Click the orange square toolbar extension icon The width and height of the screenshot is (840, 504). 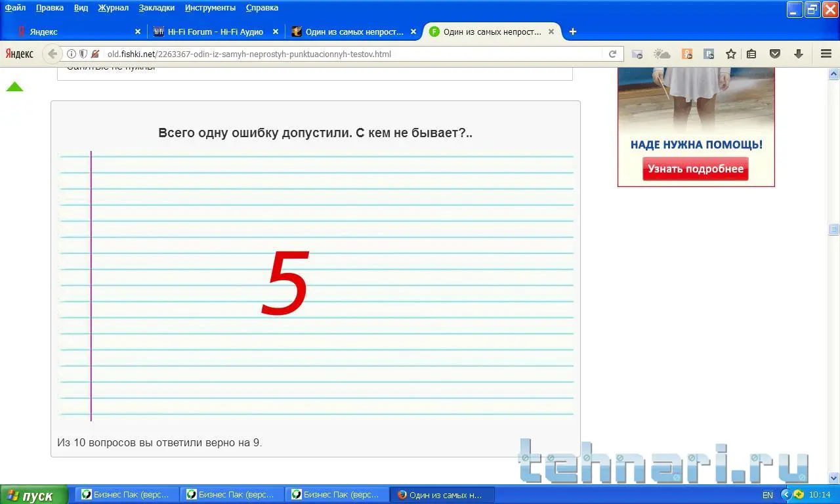pos(687,54)
